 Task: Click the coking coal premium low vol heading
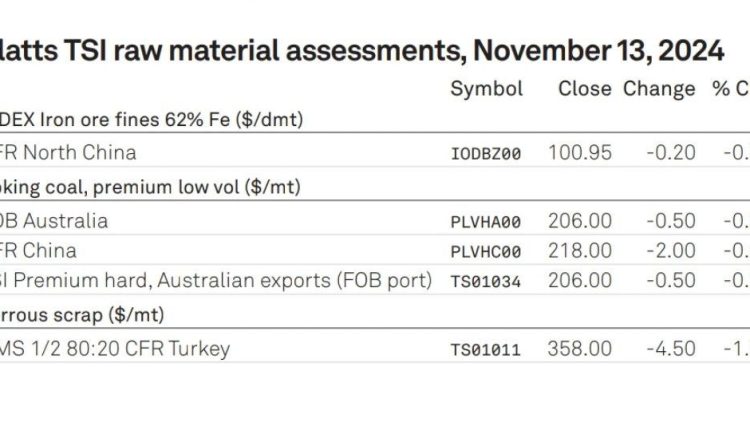tap(150, 187)
